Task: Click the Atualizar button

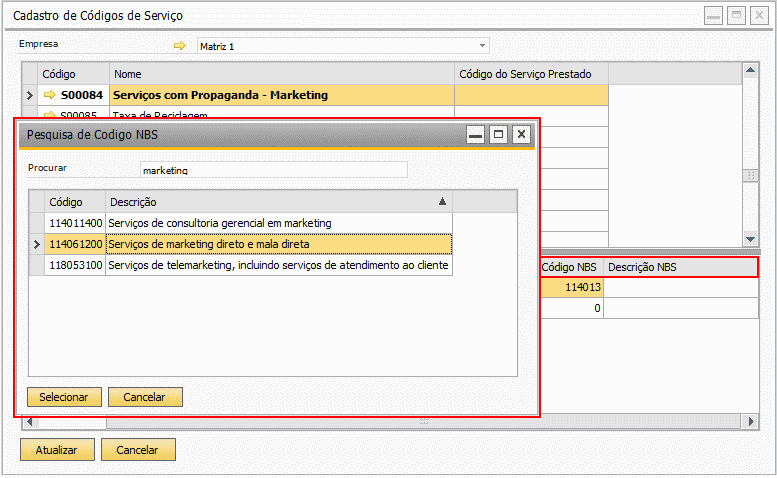Action: [x=57, y=450]
